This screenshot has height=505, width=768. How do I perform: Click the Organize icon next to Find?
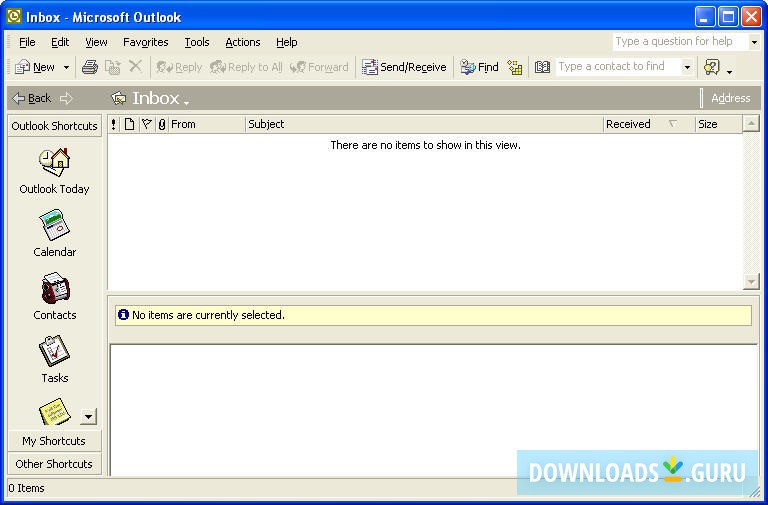click(x=515, y=67)
